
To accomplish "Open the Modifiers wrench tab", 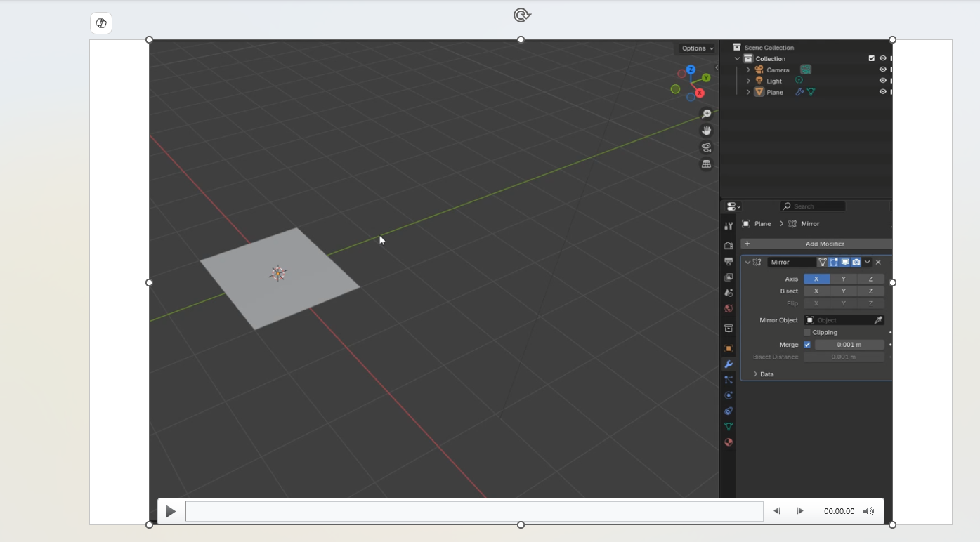I will [729, 364].
